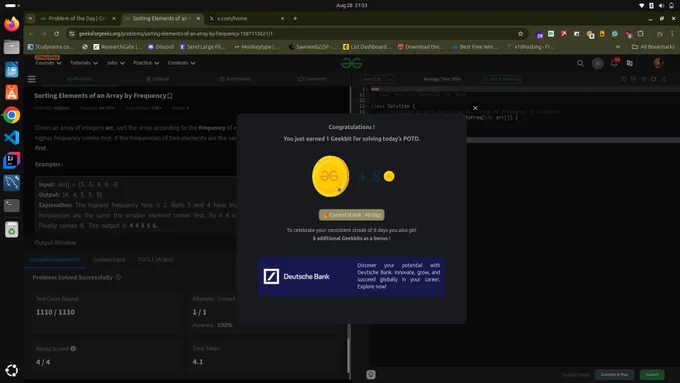The height and width of the screenshot is (383, 680).
Task: Click the GeeksforGeeks logo in header
Action: pos(351,63)
